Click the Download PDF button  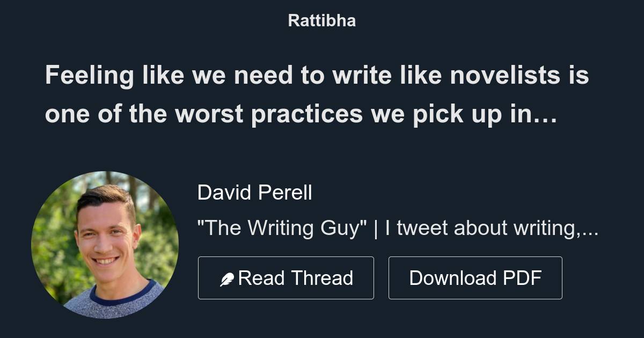[475, 277]
